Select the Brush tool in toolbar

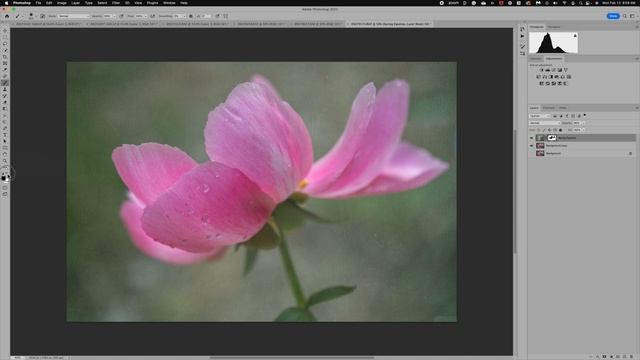(x=5, y=83)
